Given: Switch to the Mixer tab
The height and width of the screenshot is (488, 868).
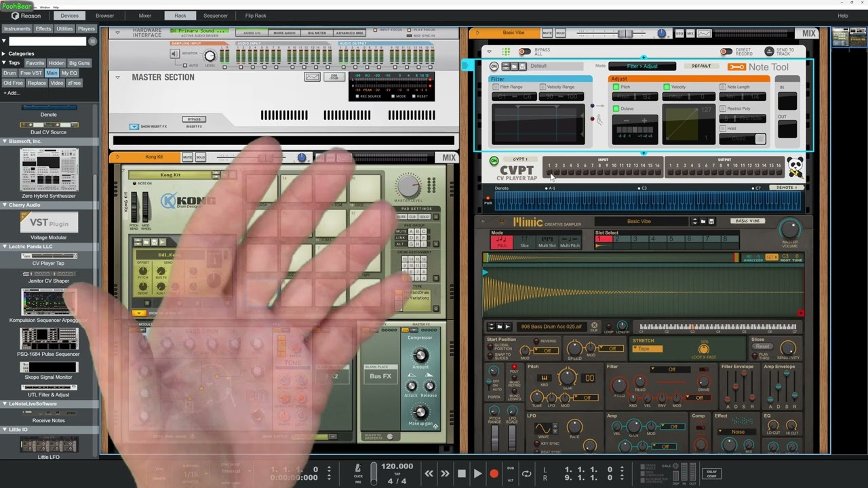Looking at the screenshot, I should point(145,16).
